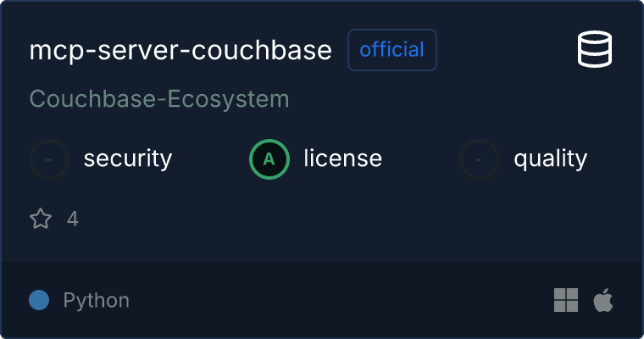
Task: Click the database icon on the card
Action: (x=596, y=50)
